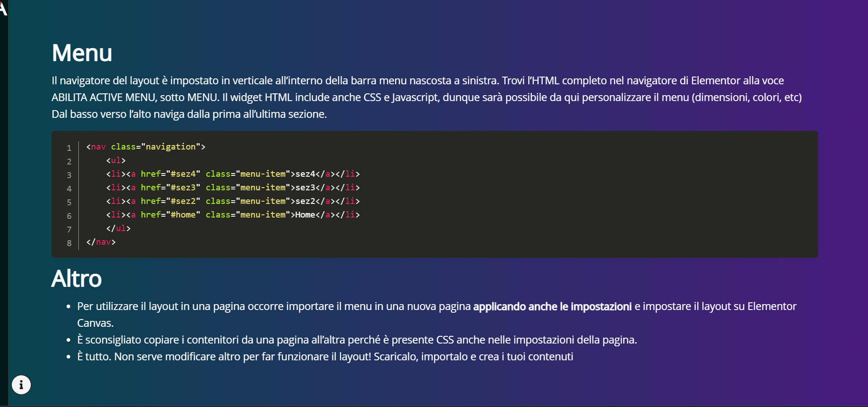
Task: Click line number 1 in code gutter
Action: pyautogui.click(x=69, y=148)
